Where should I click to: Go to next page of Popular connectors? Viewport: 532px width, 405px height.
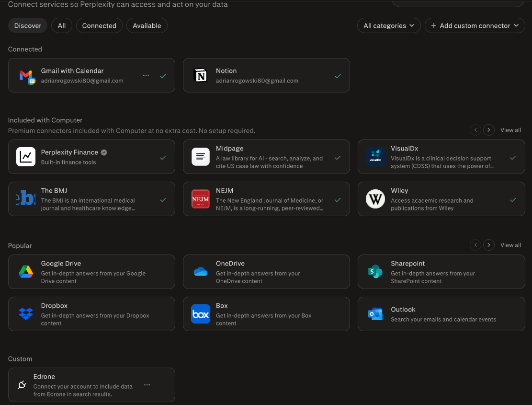coord(488,245)
